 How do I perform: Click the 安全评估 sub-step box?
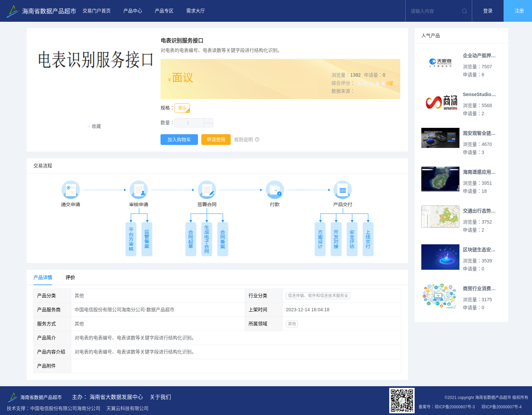352,239
